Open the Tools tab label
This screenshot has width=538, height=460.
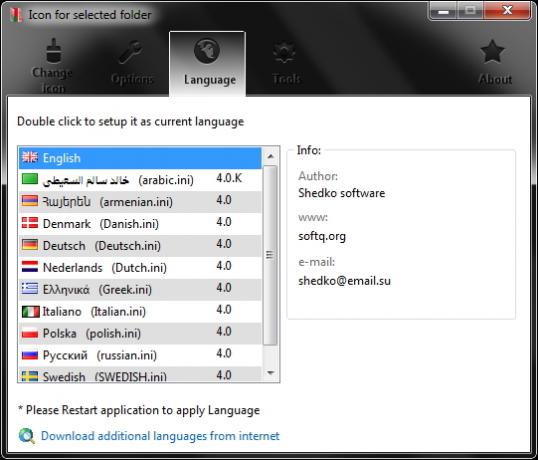click(286, 79)
